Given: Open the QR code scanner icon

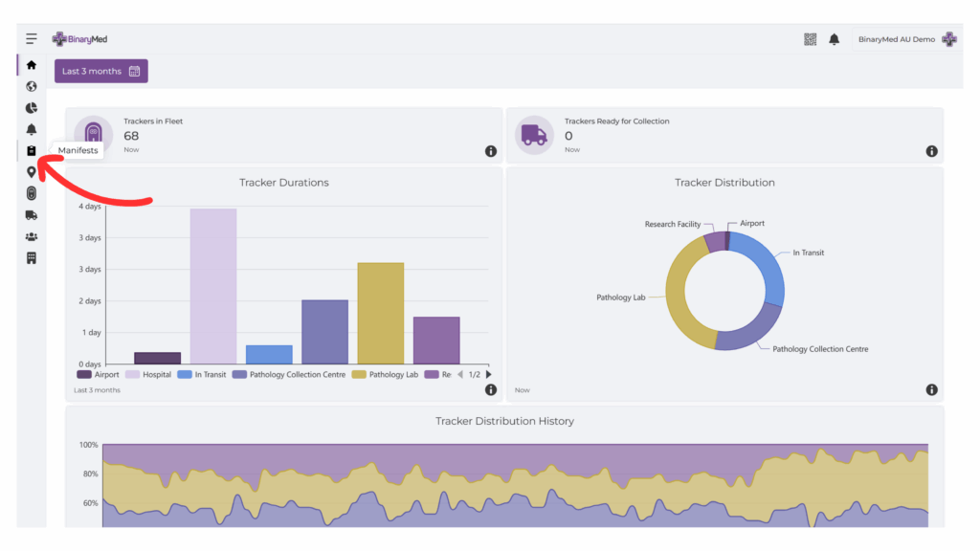Looking at the screenshot, I should coord(811,39).
